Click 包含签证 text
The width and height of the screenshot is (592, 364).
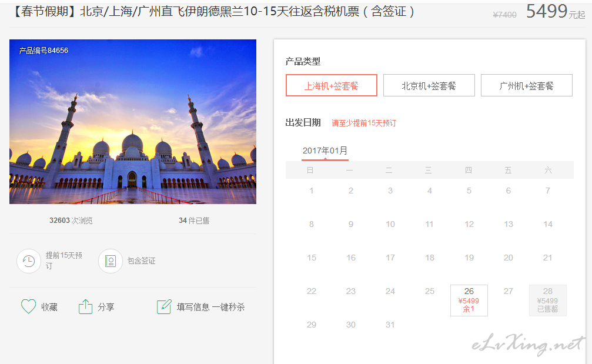[142, 261]
